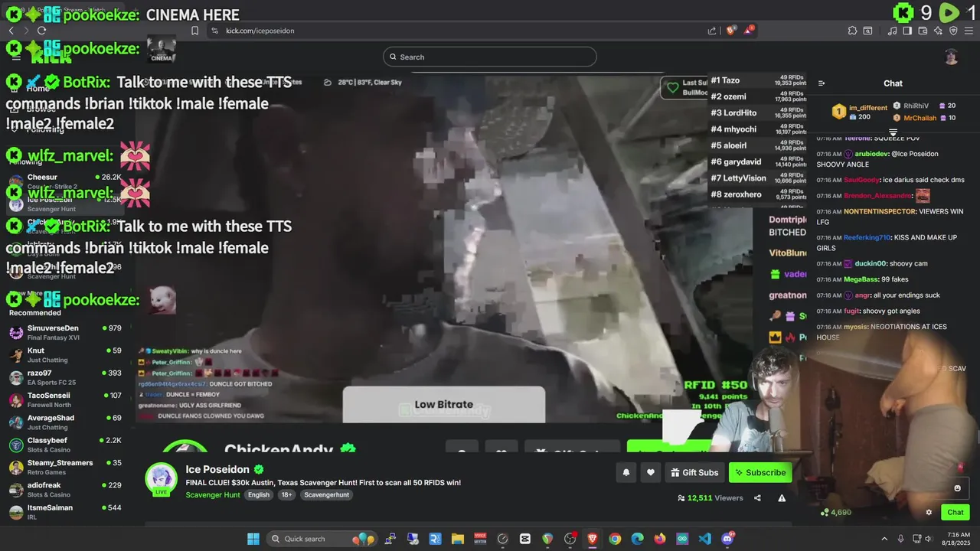Viewport: 980px width, 551px height.
Task: Click im_different top gifter entry
Action: coord(860,112)
